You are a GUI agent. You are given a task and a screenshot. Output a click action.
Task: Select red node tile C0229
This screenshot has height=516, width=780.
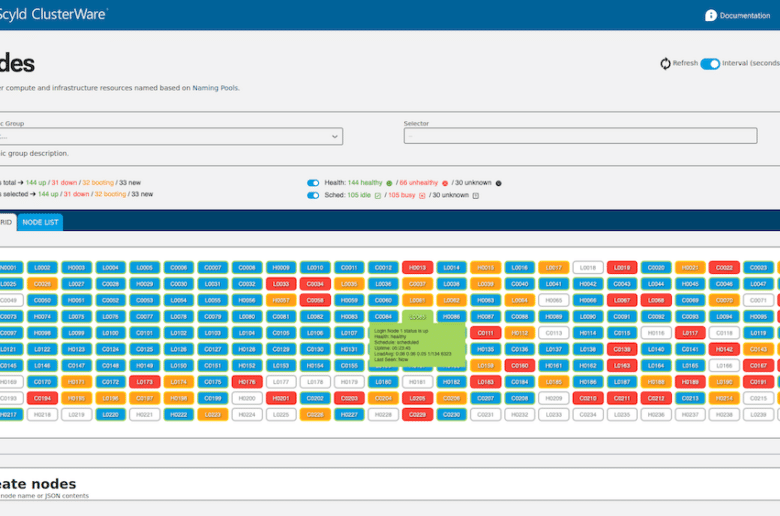(417, 414)
